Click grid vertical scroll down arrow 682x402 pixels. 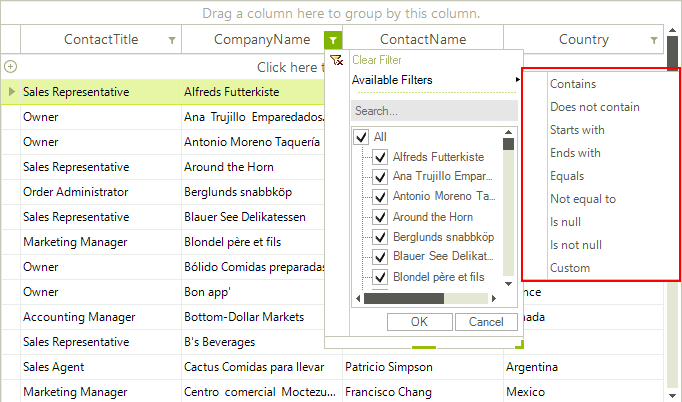click(x=672, y=395)
